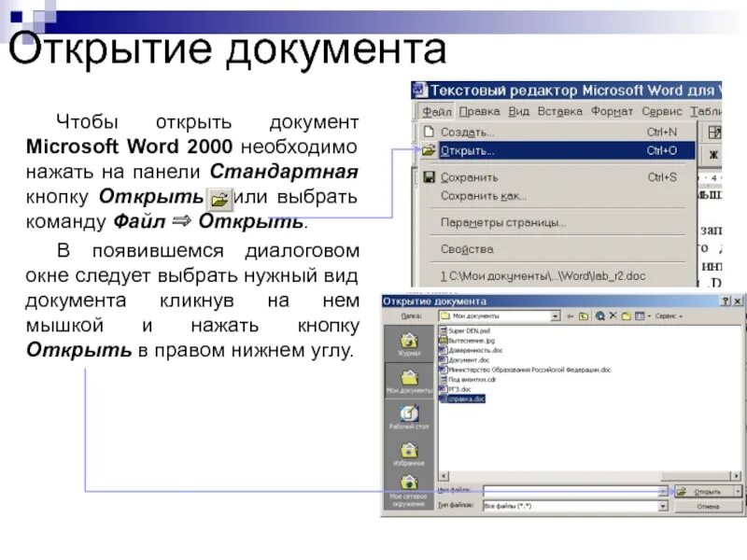This screenshot has width=747, height=560.
Task: Open the Вид menu
Action: pyautogui.click(x=519, y=111)
